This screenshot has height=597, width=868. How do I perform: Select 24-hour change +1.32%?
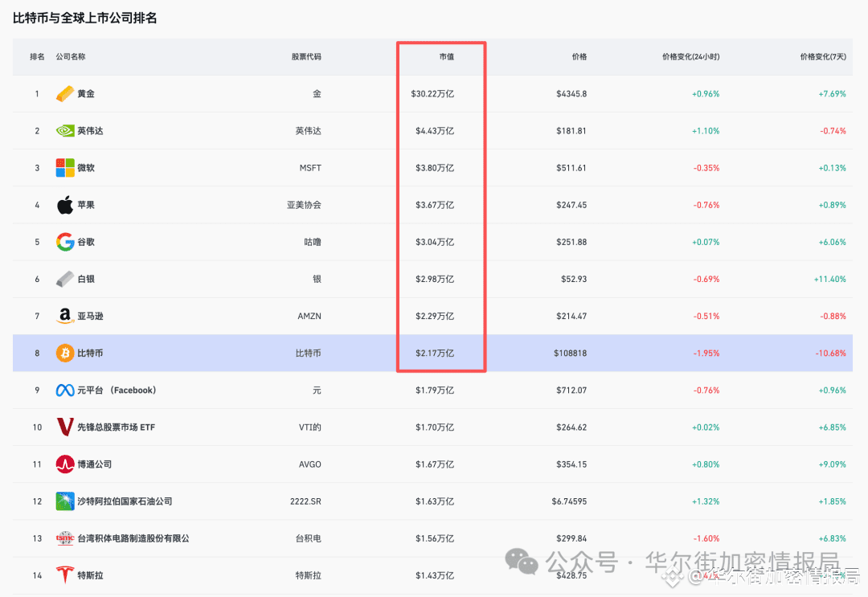[706, 502]
